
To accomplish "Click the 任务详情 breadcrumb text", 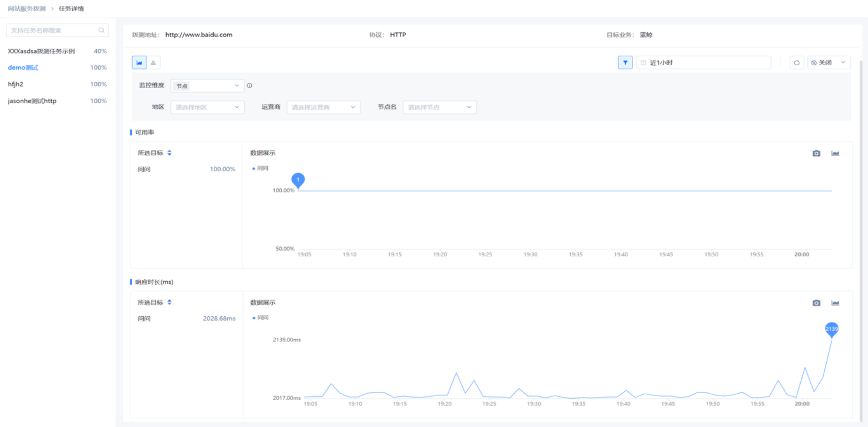I will coord(71,8).
